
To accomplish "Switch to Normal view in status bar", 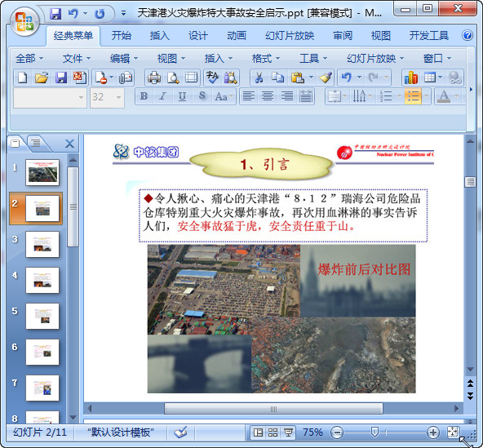I will point(258,432).
